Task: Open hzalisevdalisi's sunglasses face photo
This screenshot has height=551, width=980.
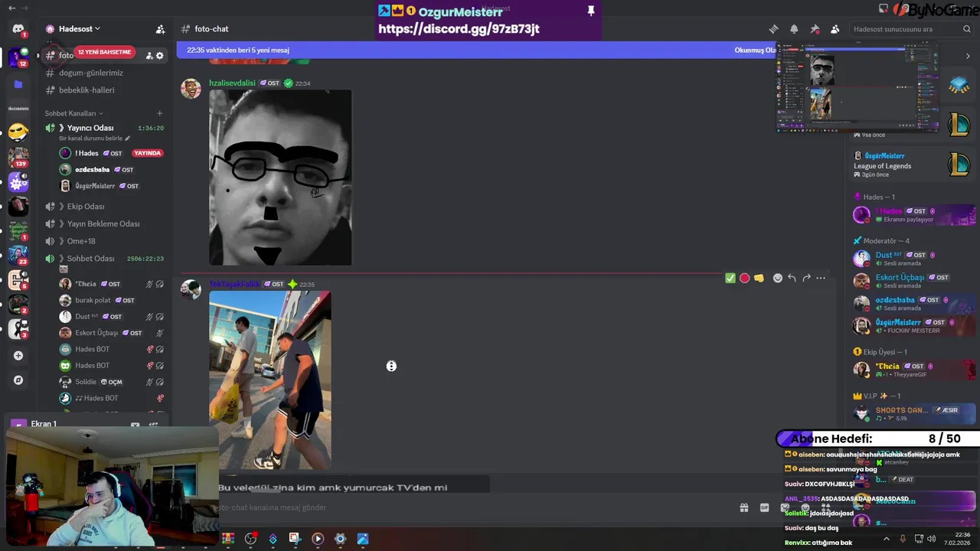Action: [280, 178]
